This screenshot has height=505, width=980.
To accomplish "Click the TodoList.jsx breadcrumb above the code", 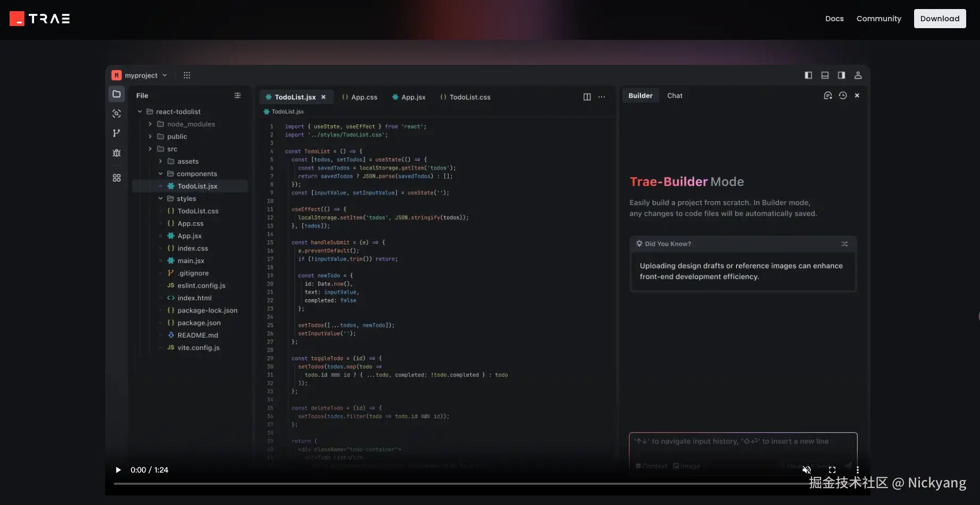I will (284, 112).
